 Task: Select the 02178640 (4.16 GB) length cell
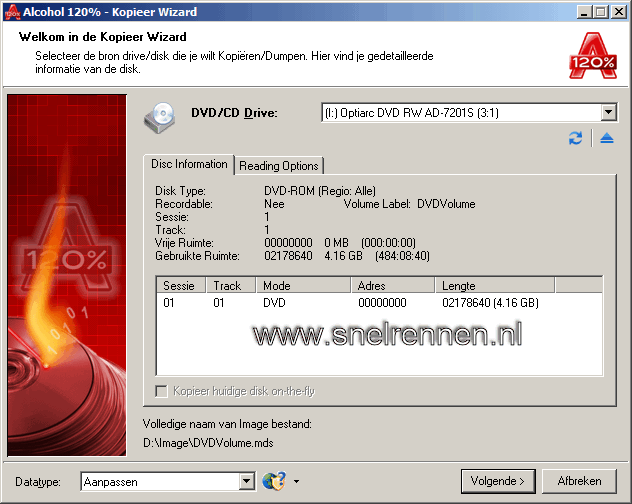click(490, 303)
